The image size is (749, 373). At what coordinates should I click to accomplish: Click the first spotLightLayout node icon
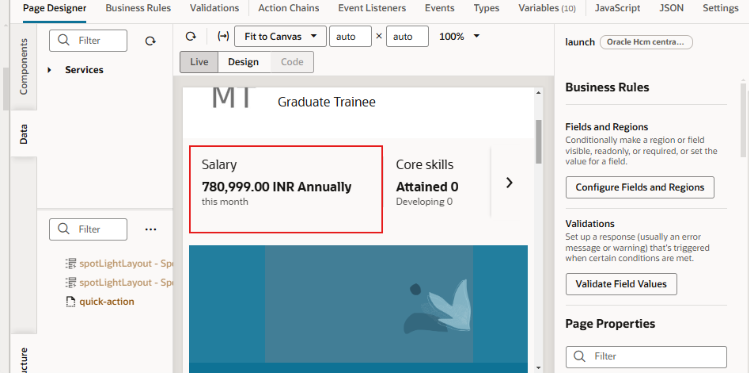click(70, 263)
